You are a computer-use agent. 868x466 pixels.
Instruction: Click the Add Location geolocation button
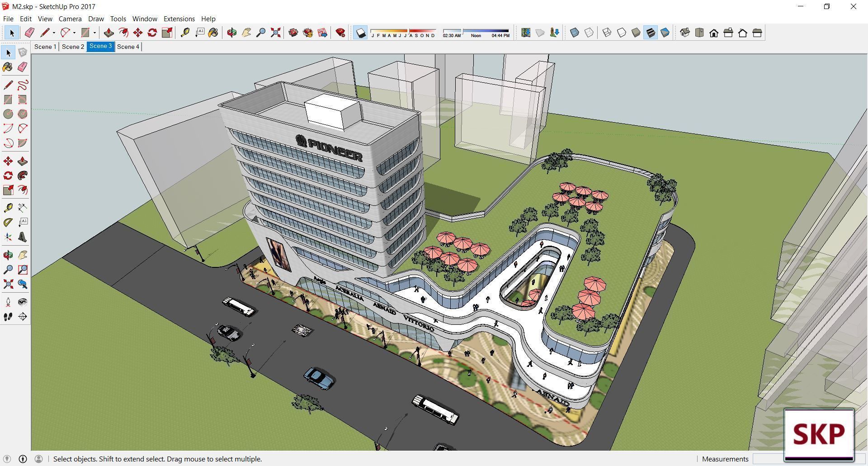(x=526, y=33)
